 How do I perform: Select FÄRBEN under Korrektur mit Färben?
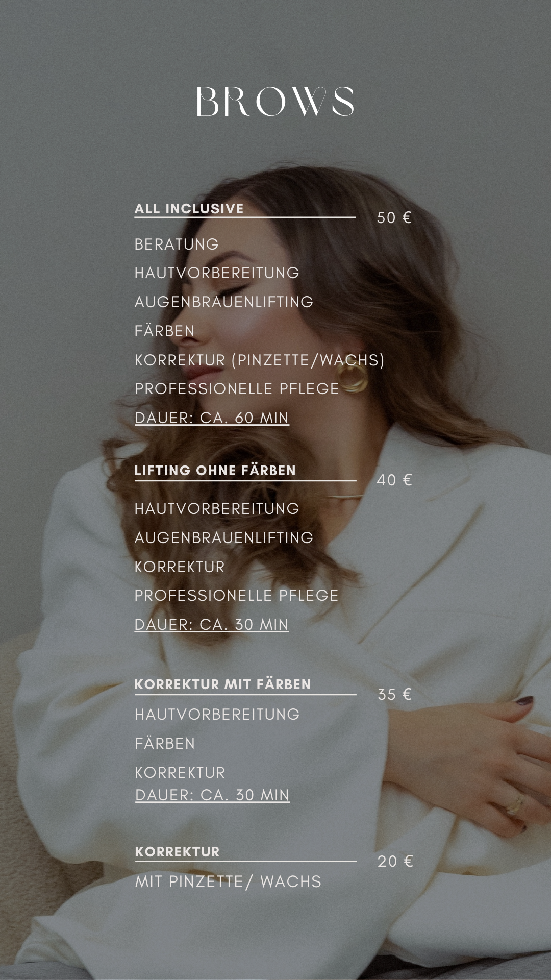pos(165,744)
